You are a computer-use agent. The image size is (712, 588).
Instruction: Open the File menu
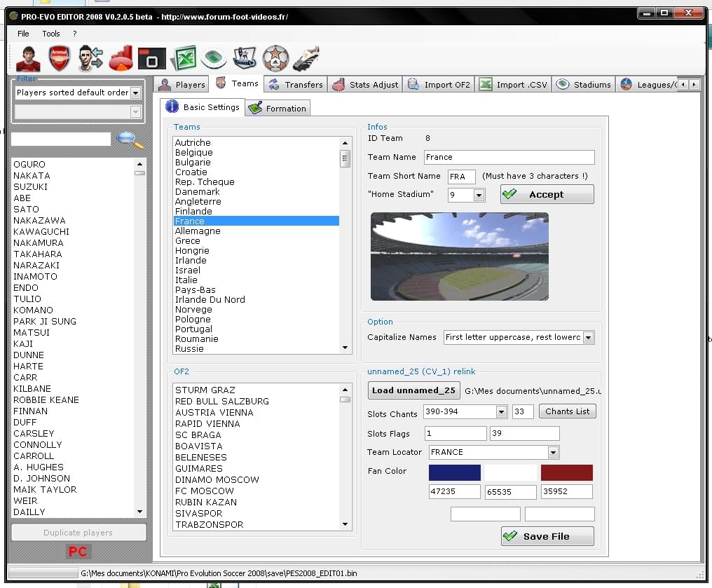coord(23,34)
